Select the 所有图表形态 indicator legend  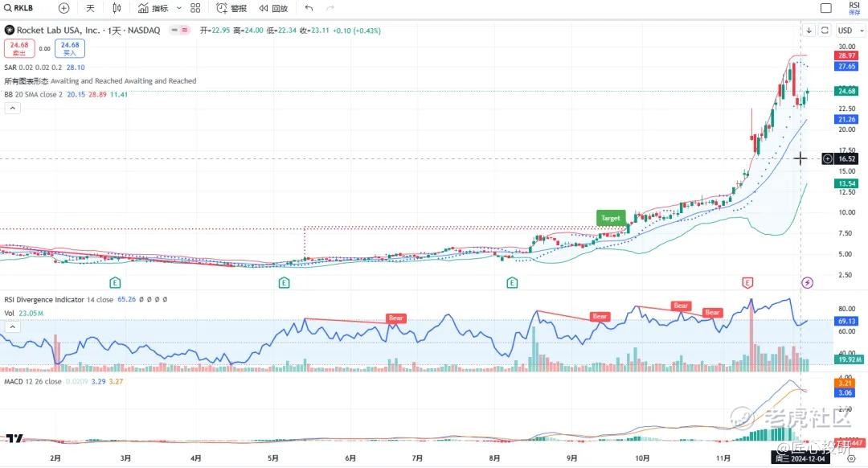tap(100, 81)
